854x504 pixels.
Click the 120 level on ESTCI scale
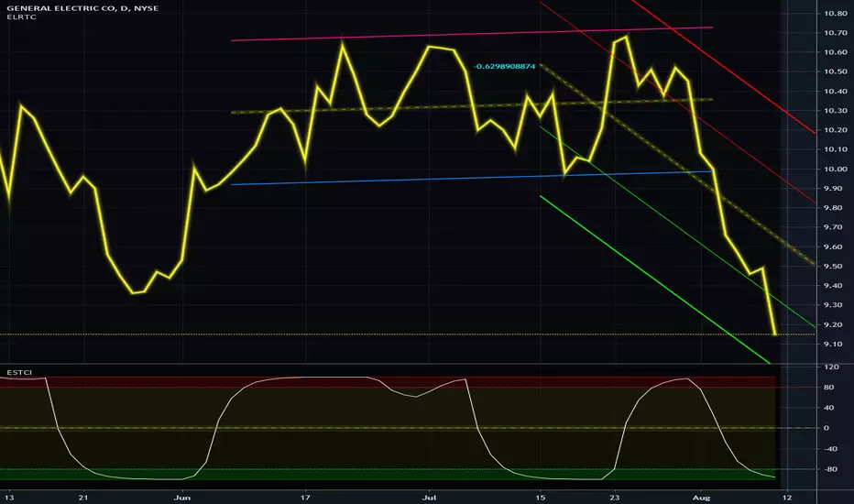831,367
